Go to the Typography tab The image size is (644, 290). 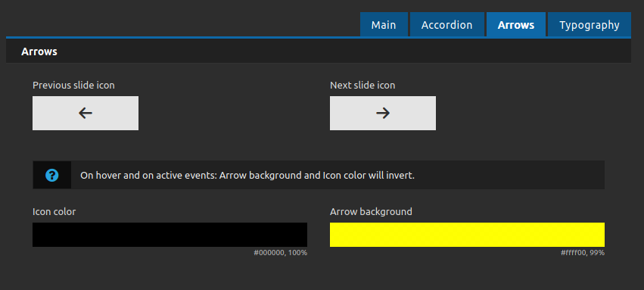click(590, 25)
